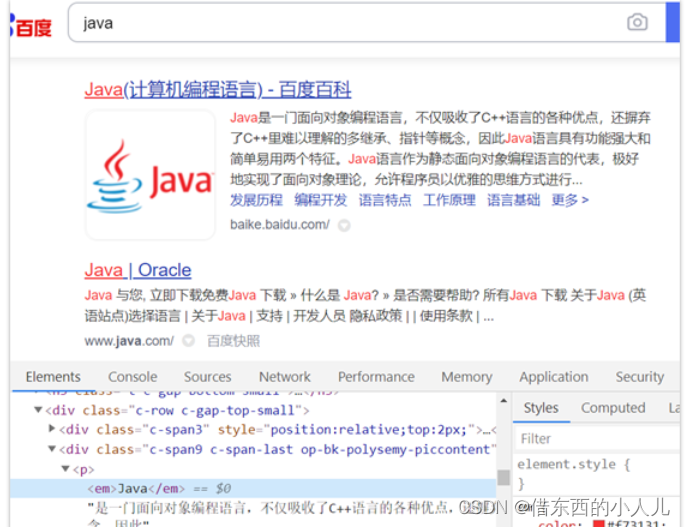Image resolution: width=685 pixels, height=527 pixels.
Task: Switch to the Application tab
Action: 554,377
